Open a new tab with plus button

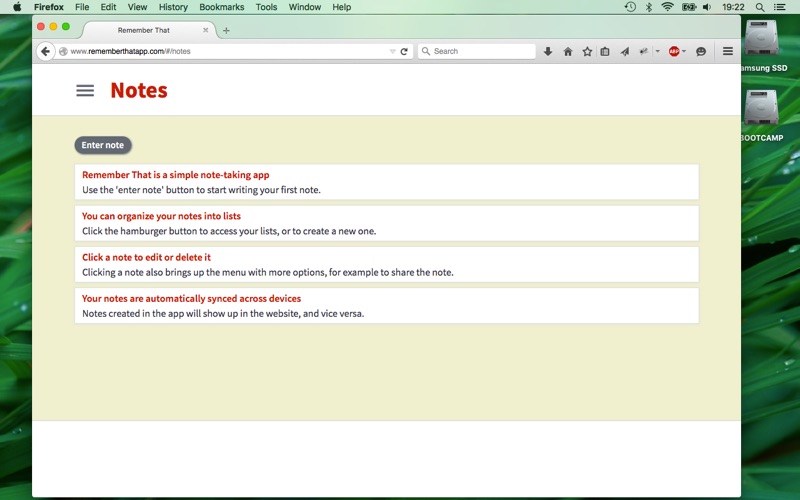[x=226, y=30]
